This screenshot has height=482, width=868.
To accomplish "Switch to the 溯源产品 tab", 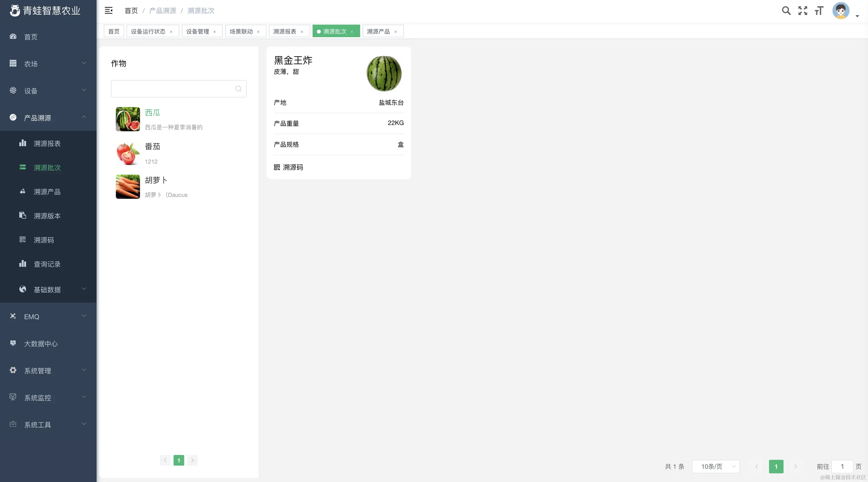I will (x=379, y=31).
